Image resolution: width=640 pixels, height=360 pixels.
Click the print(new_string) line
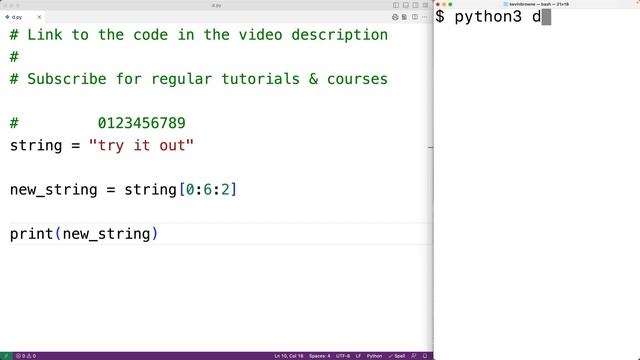(x=84, y=234)
